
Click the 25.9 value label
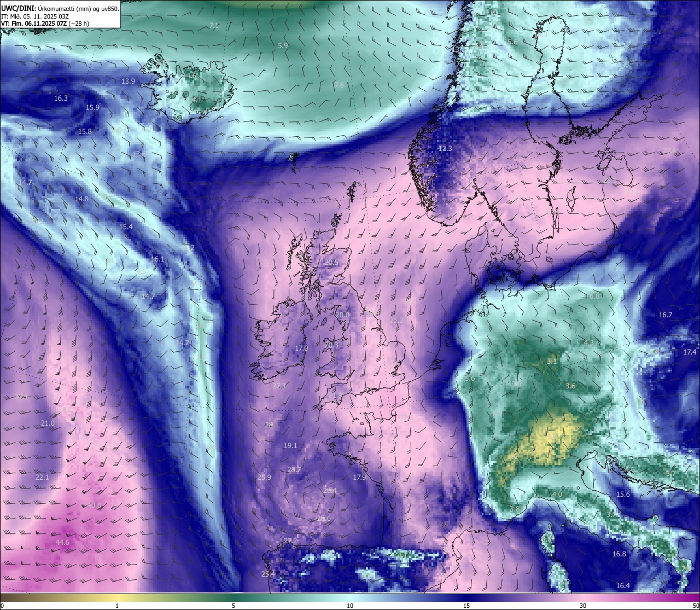(264, 478)
